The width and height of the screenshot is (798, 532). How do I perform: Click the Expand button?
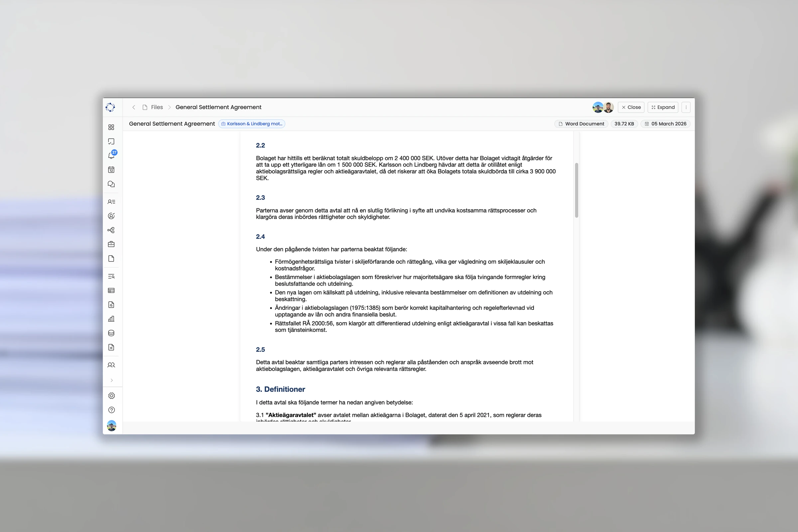[x=663, y=107]
